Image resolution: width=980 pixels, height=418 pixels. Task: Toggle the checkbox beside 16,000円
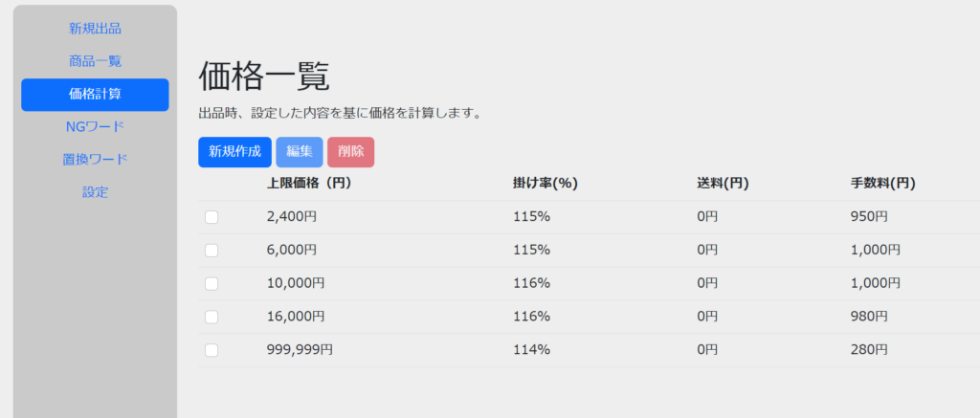[x=212, y=317]
